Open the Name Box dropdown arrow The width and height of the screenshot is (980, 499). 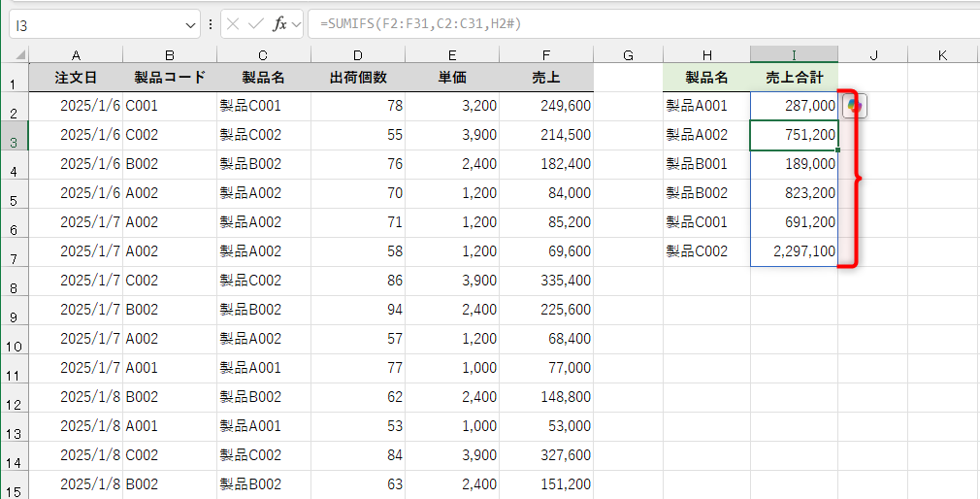pyautogui.click(x=190, y=25)
